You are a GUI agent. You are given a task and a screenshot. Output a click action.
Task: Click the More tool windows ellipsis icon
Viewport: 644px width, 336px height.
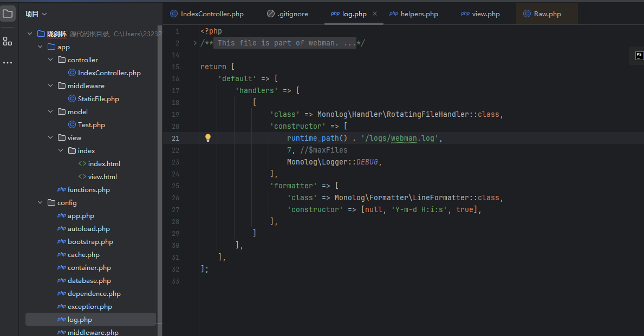[x=8, y=63]
